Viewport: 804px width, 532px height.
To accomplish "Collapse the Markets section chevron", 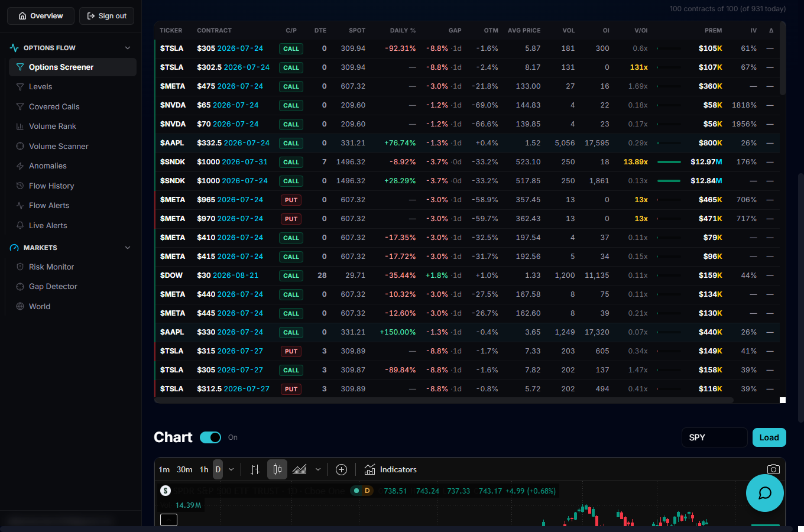I will pos(128,248).
